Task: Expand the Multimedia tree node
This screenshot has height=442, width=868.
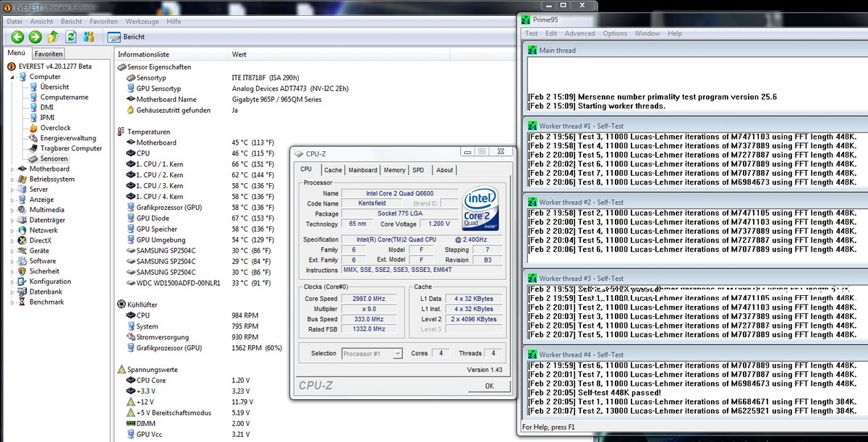Action: (12, 210)
